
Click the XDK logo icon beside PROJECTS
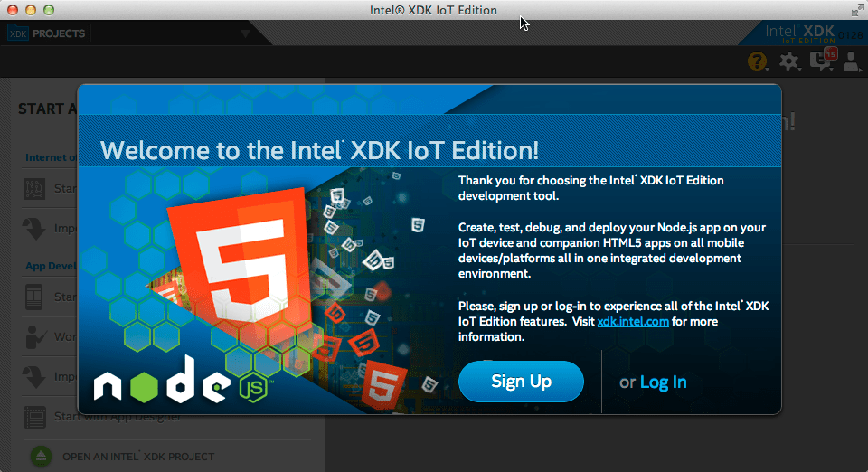click(x=18, y=33)
